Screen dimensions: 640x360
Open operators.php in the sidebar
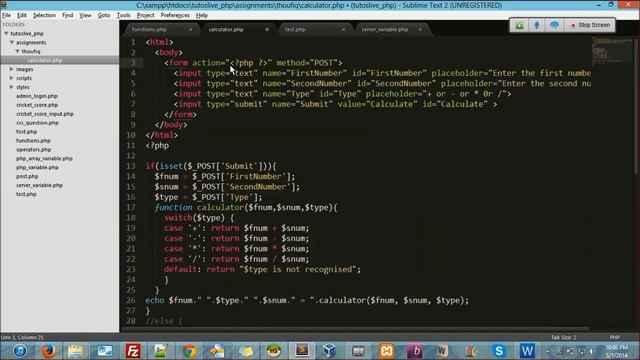pos(33,149)
